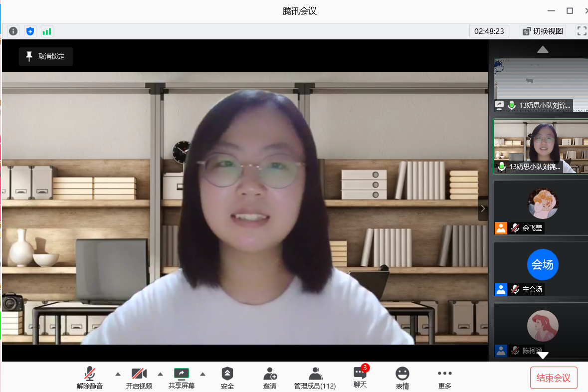Viewport: 588px width, 392px height.
Task: Open 管理成员(112) member panel
Action: pos(315,378)
